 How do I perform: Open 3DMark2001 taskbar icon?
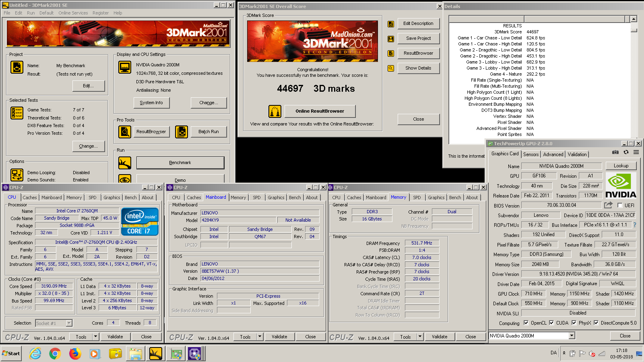point(155,354)
